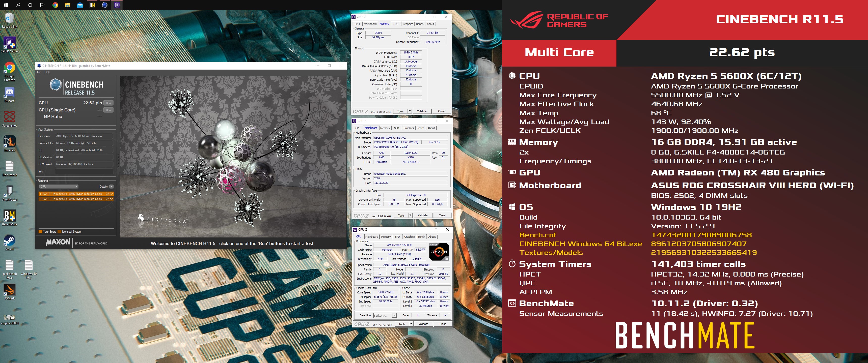Open snapshot0001 desktop file

pyautogui.click(x=9, y=319)
